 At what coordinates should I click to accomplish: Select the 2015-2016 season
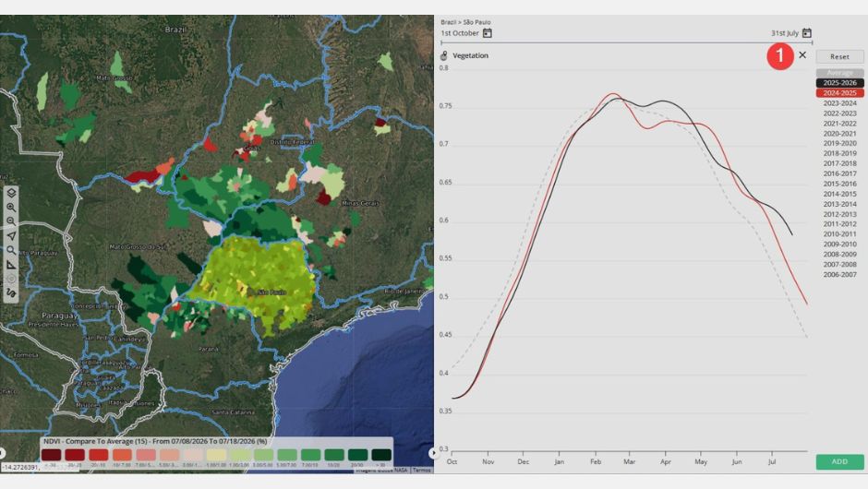[x=839, y=184]
